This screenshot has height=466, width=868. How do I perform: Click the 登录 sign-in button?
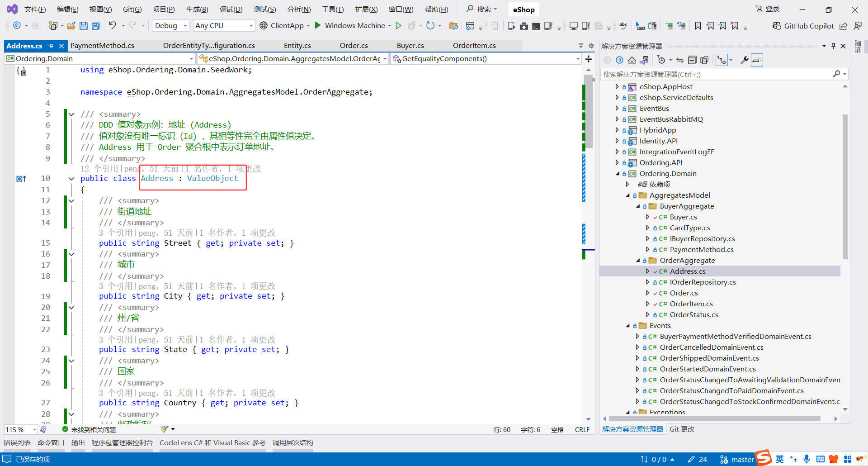(767, 9)
